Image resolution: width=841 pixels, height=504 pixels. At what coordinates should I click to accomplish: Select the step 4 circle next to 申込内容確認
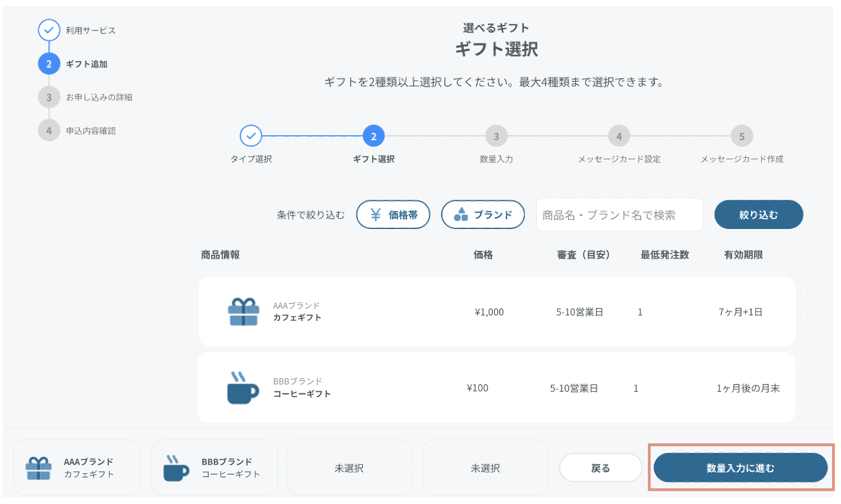(49, 131)
